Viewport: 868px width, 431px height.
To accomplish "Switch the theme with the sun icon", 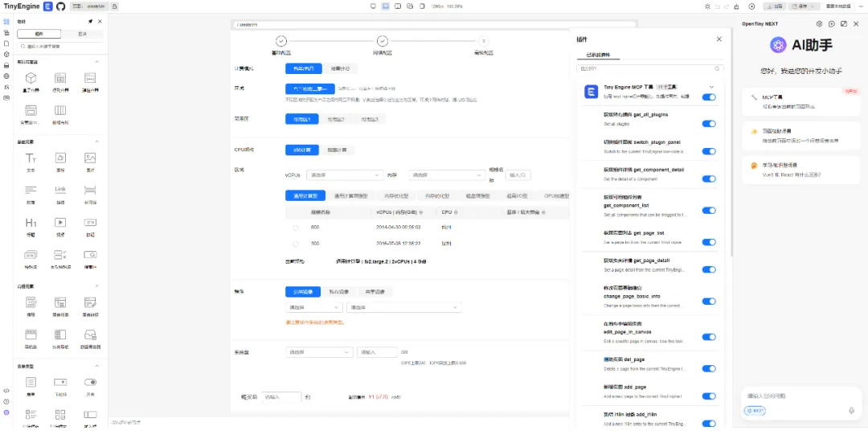I will [x=707, y=6].
